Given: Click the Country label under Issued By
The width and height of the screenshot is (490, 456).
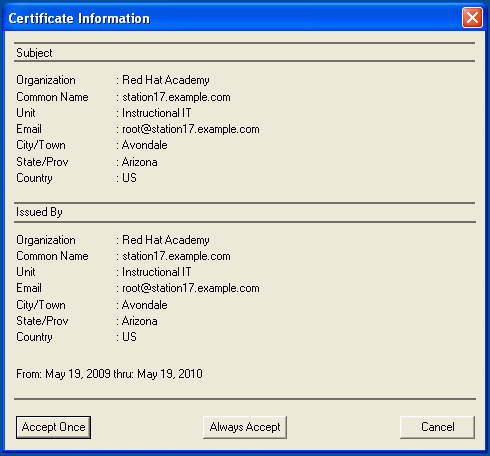Looking at the screenshot, I should (x=34, y=337).
